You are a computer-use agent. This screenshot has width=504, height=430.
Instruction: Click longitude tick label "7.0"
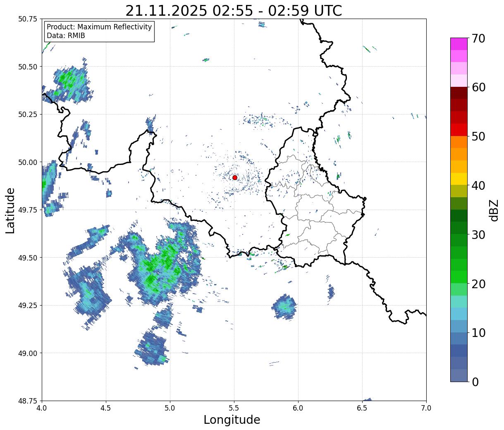(426, 408)
